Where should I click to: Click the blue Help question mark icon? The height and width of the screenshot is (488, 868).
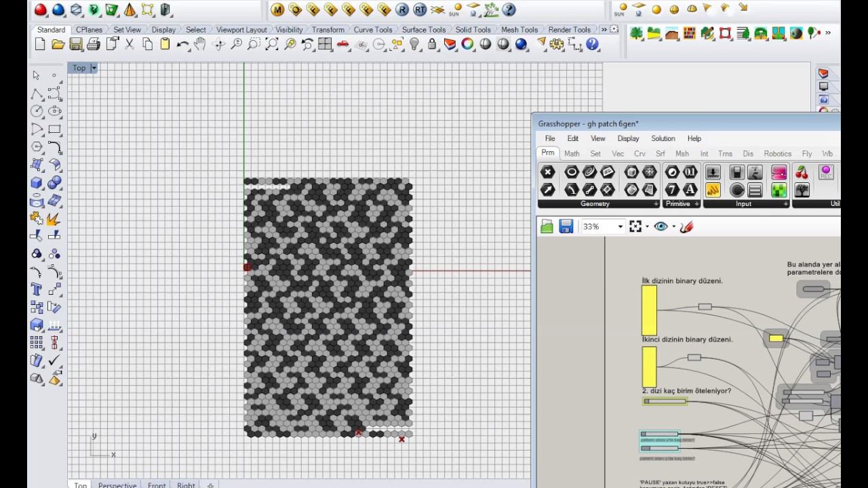point(593,44)
